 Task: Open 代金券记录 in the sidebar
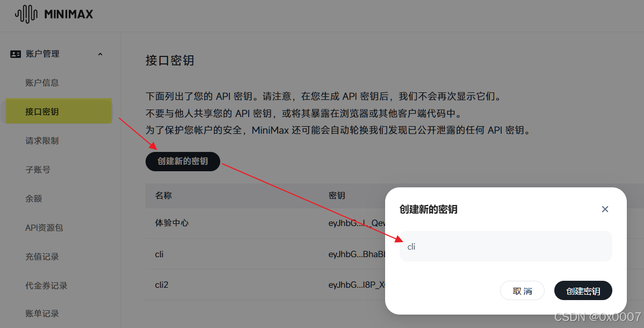click(46, 285)
